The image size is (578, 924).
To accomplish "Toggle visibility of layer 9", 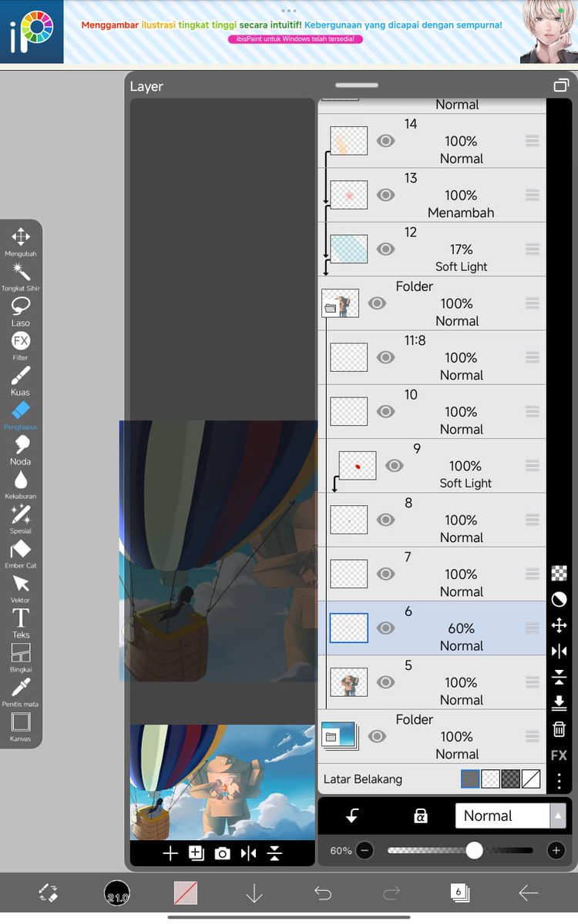I will pyautogui.click(x=394, y=466).
